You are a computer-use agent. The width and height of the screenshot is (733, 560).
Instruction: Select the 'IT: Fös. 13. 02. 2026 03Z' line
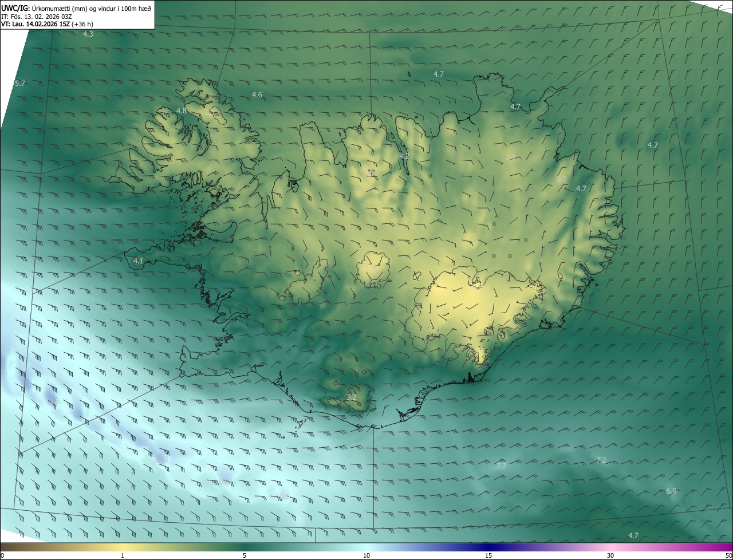[36, 17]
